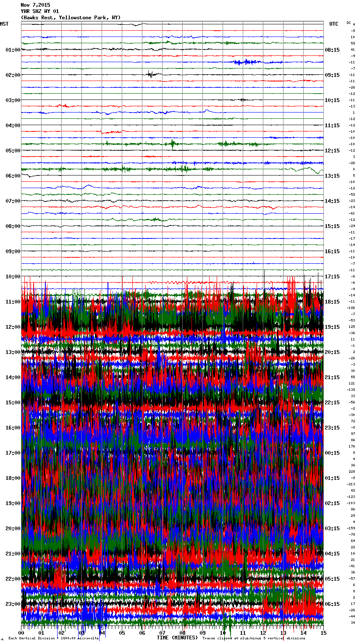Select the '06:00' MST time label
Screen dimensions: 357x644
pos(13,176)
